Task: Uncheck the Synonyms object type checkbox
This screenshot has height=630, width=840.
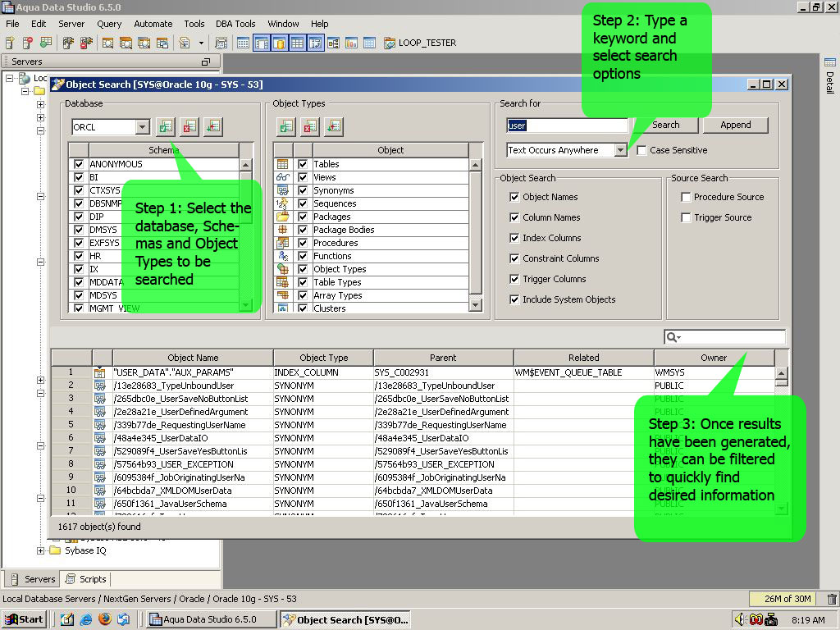Action: pos(303,190)
